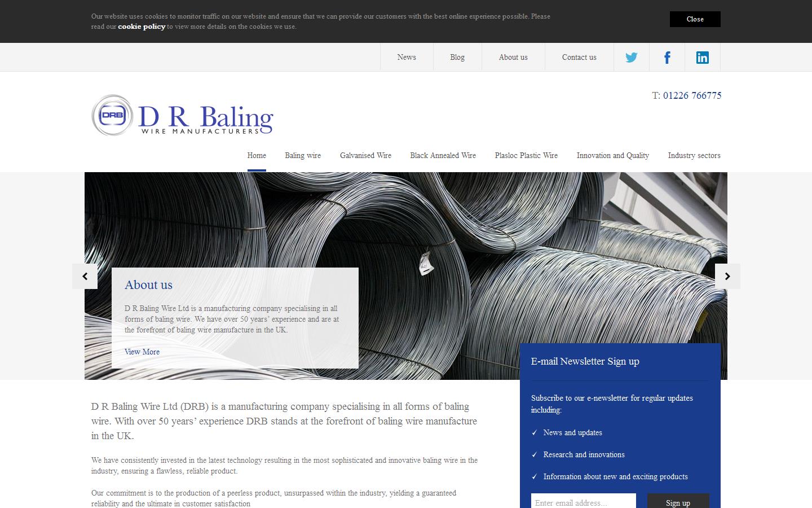This screenshot has height=508, width=812.
Task: Open the Industry sectors page
Action: (x=694, y=156)
